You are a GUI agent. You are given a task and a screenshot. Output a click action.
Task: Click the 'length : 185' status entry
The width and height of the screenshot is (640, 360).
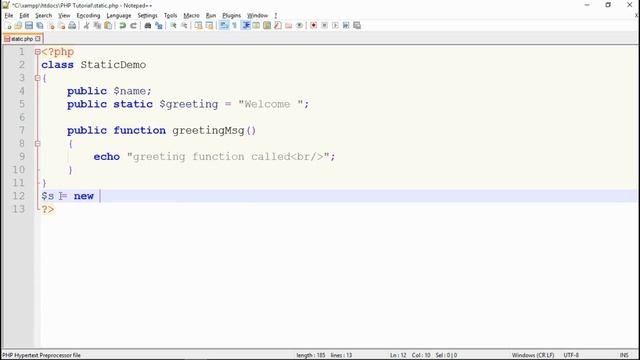(x=311, y=355)
